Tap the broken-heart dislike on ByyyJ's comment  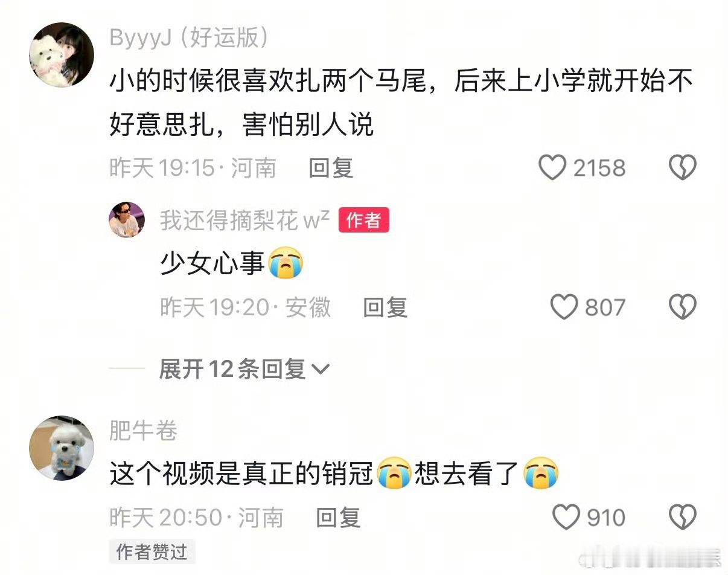point(683,168)
